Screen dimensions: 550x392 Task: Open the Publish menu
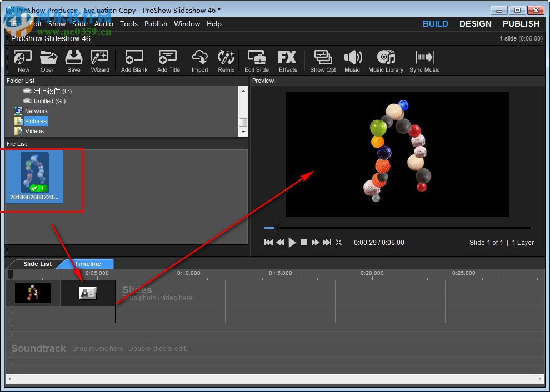156,23
